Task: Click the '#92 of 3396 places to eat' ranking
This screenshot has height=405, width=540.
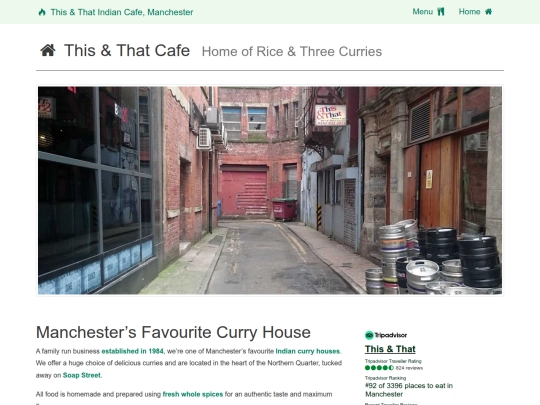Action: click(409, 390)
